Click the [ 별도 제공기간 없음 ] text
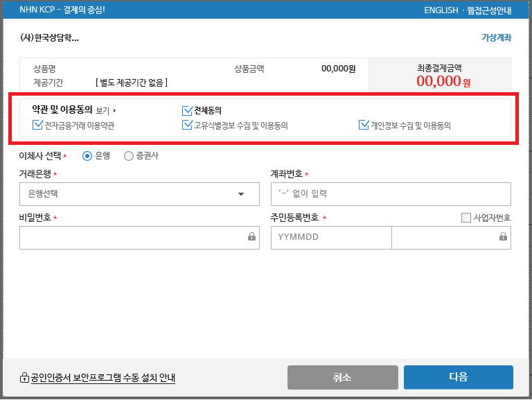 tap(132, 82)
